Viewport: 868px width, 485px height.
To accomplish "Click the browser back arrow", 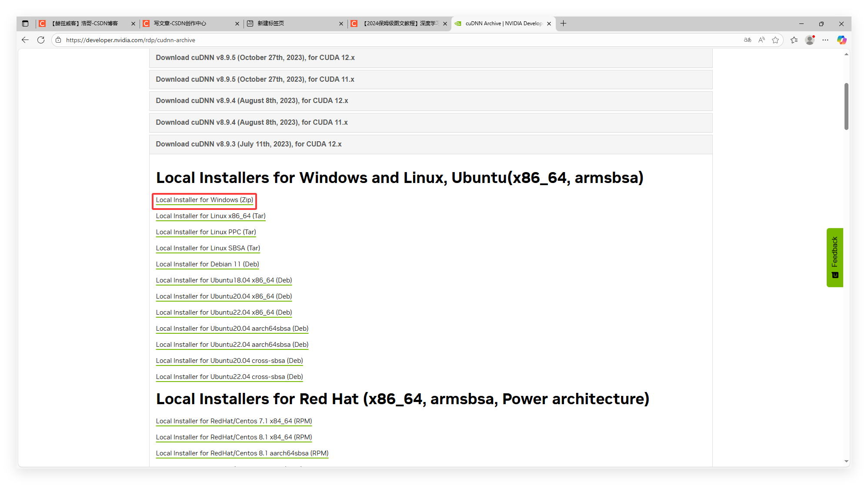I will point(25,40).
